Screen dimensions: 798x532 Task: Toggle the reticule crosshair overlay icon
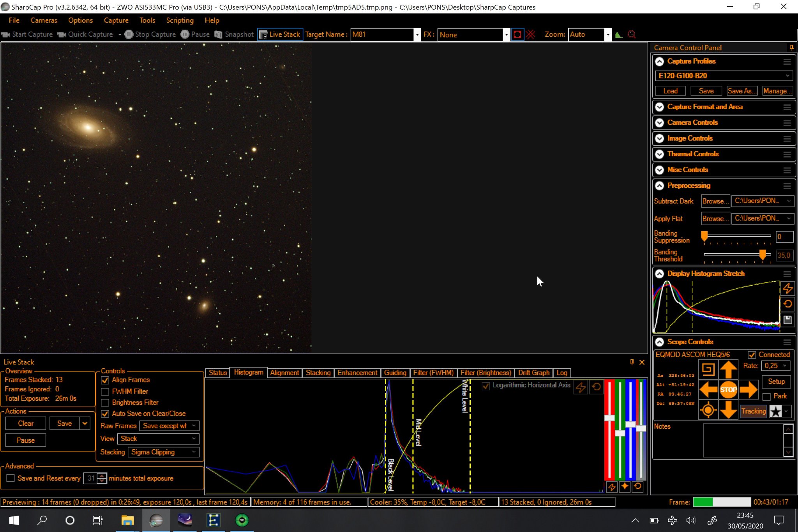(x=530, y=34)
